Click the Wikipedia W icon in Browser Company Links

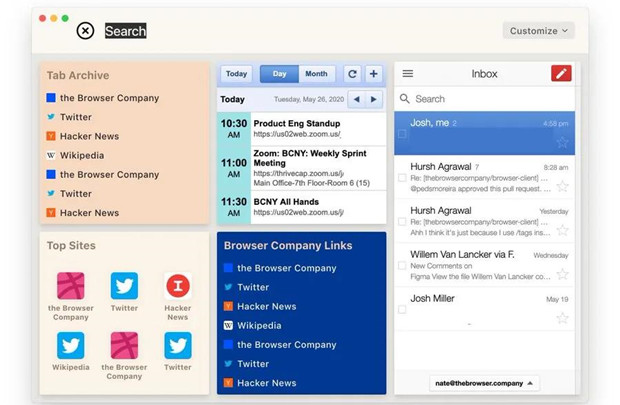[228, 326]
